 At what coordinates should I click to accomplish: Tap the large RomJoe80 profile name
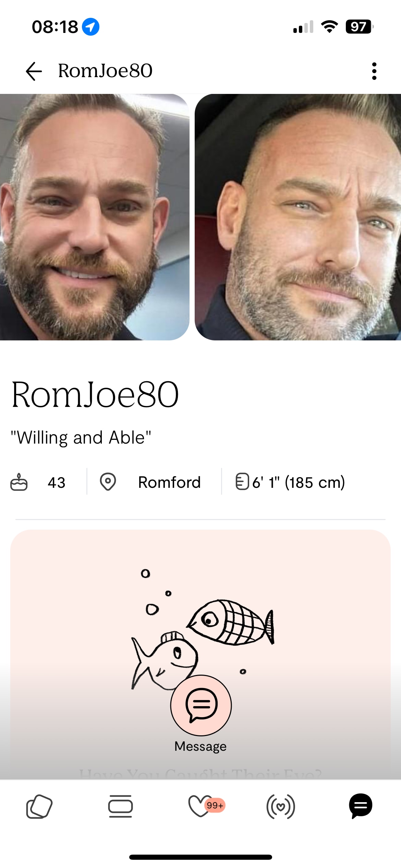click(95, 395)
